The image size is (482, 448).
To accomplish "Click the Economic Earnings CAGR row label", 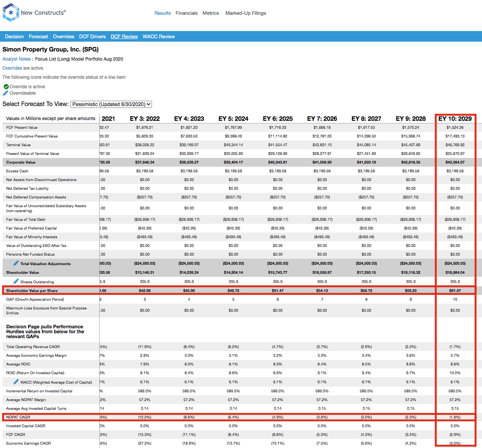I will pos(28,443).
